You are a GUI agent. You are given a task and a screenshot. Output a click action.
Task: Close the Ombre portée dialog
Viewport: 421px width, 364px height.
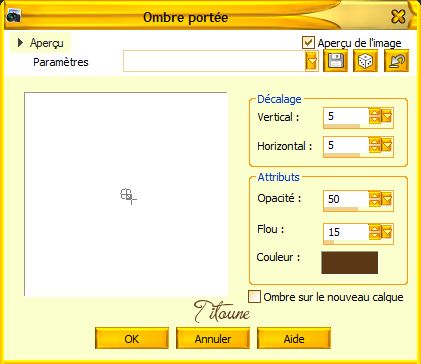398,16
